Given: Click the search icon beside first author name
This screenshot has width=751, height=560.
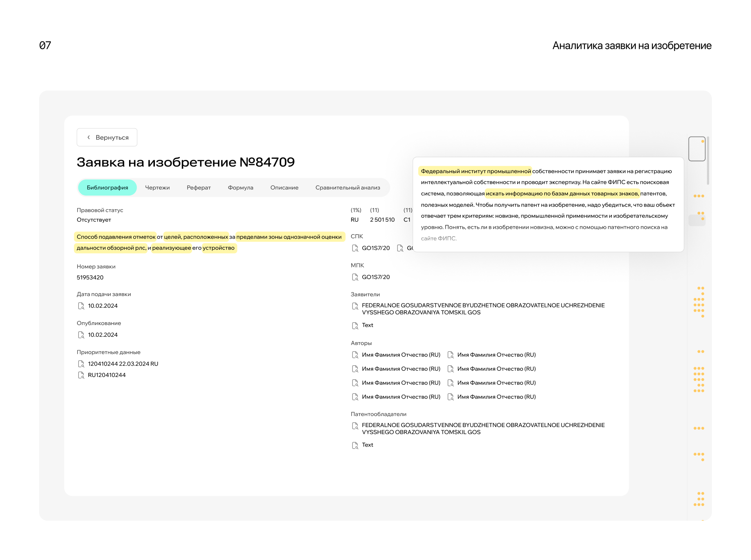Looking at the screenshot, I should point(355,355).
